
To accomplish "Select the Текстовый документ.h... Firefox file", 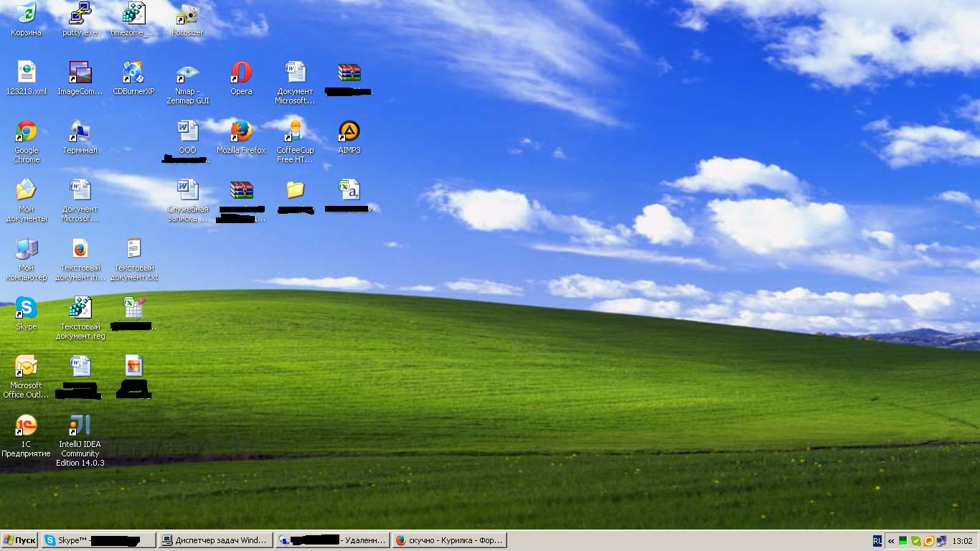I will (x=80, y=248).
